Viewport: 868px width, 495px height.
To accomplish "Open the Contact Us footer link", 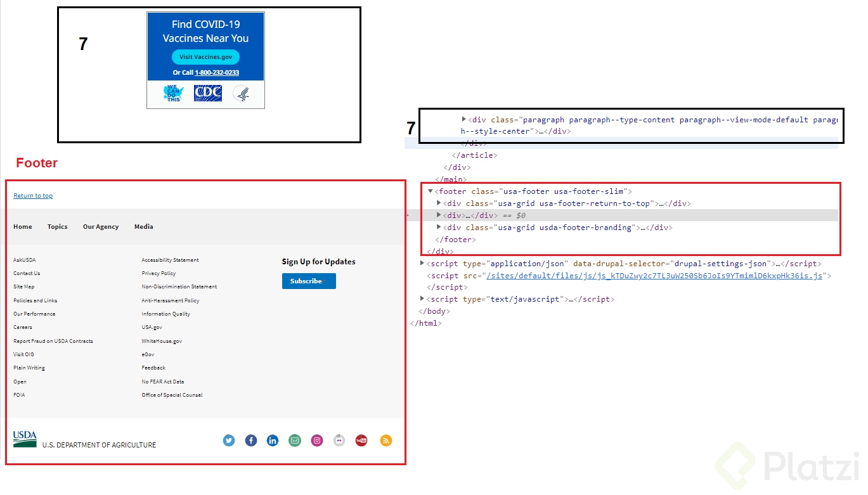I will pos(27,273).
